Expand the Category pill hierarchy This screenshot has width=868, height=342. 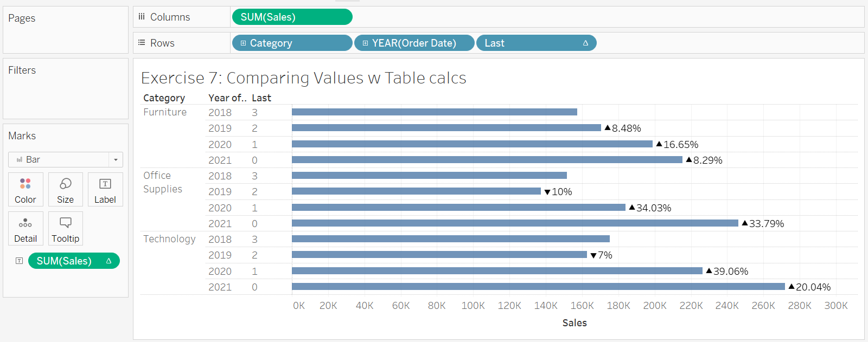(244, 43)
